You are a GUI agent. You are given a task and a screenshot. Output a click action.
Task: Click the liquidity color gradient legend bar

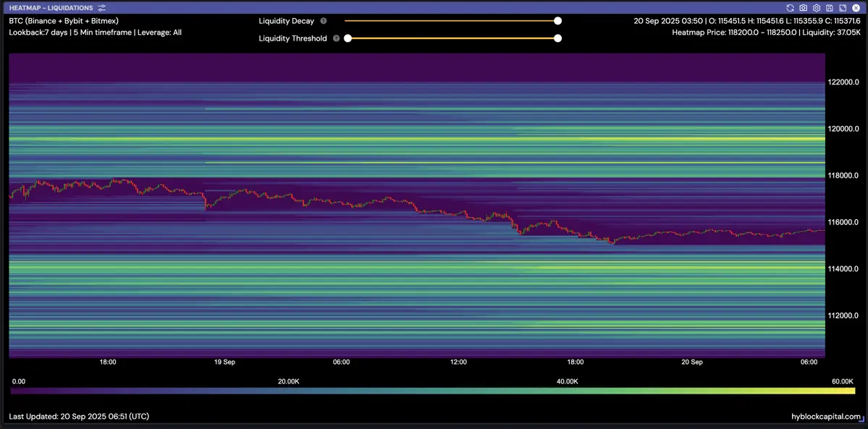433,391
